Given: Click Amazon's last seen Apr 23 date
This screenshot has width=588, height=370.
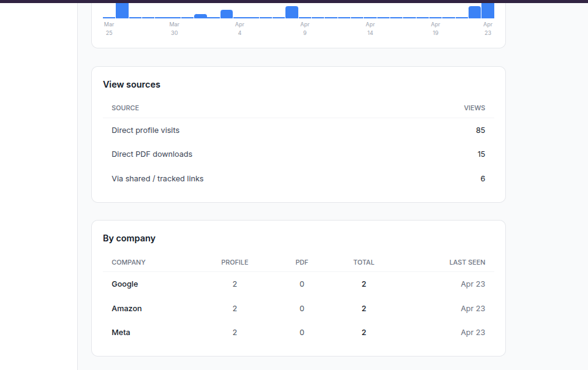Looking at the screenshot, I should (473, 309).
